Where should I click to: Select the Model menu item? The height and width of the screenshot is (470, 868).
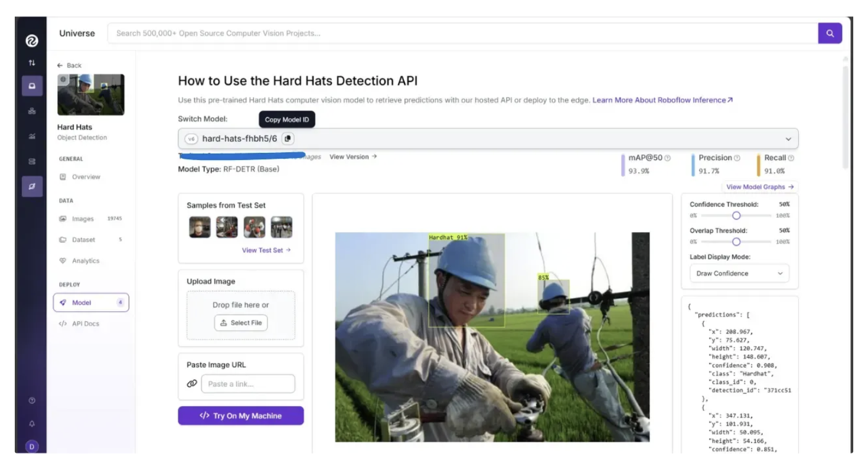click(91, 302)
